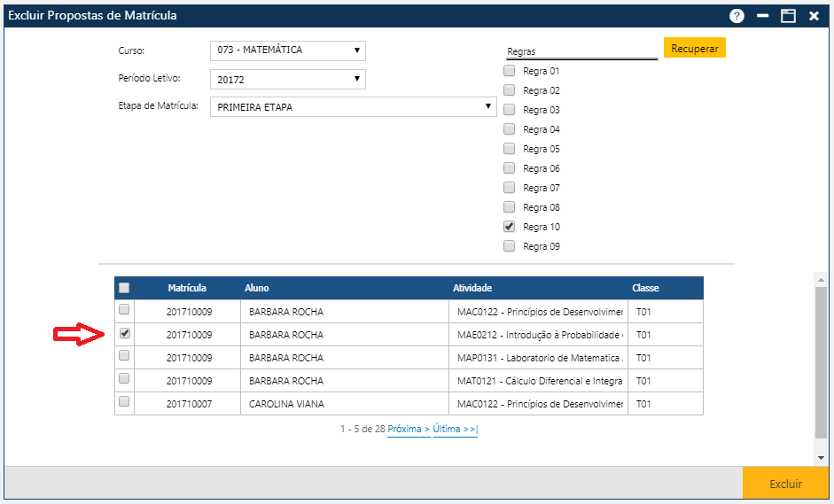Enable the Regra 01 checkbox
The image size is (834, 504).
point(510,71)
